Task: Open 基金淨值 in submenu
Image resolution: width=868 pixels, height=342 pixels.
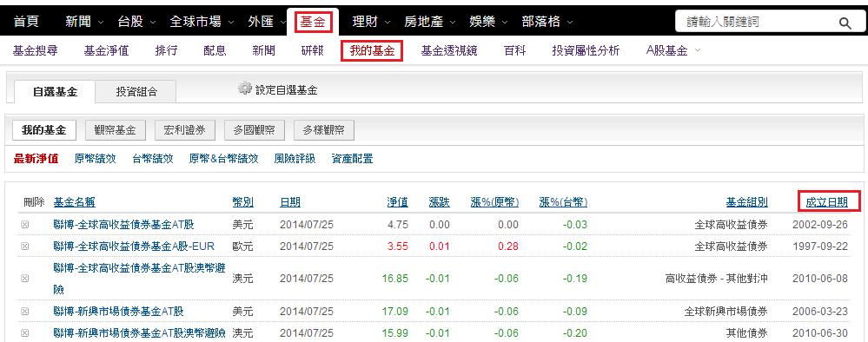Action: 106,51
